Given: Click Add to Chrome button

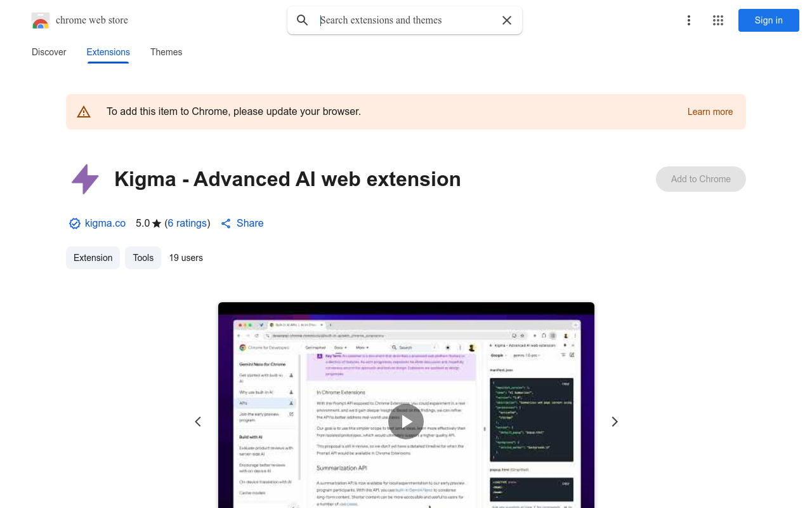Looking at the screenshot, I should click(x=701, y=179).
